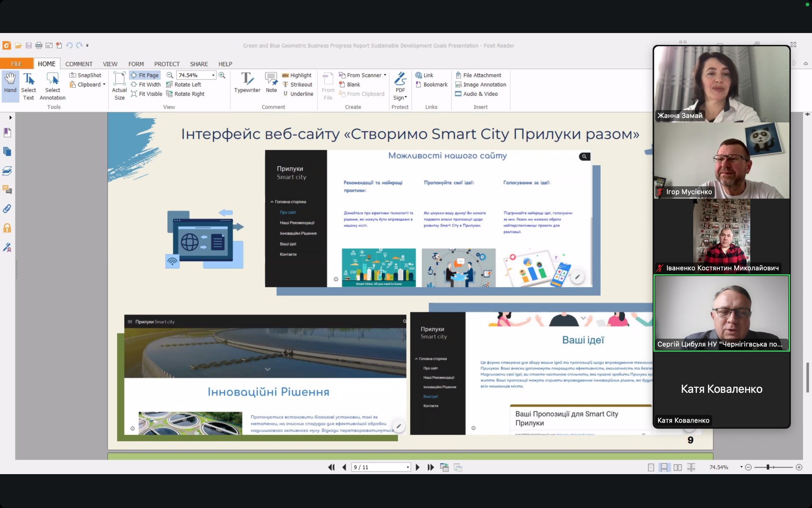Toggle Fit Page view mode
Image resolution: width=812 pixels, height=508 pixels.
pos(145,75)
